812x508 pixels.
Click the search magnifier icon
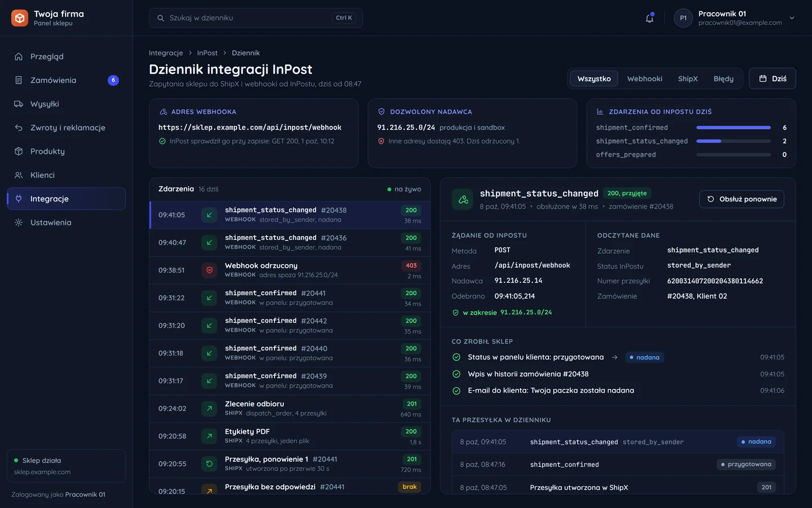pyautogui.click(x=160, y=18)
